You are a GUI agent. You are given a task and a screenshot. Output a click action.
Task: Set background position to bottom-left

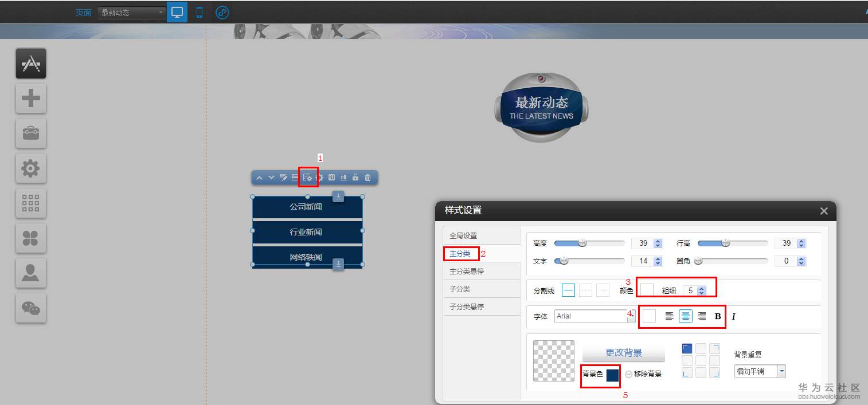(x=687, y=373)
